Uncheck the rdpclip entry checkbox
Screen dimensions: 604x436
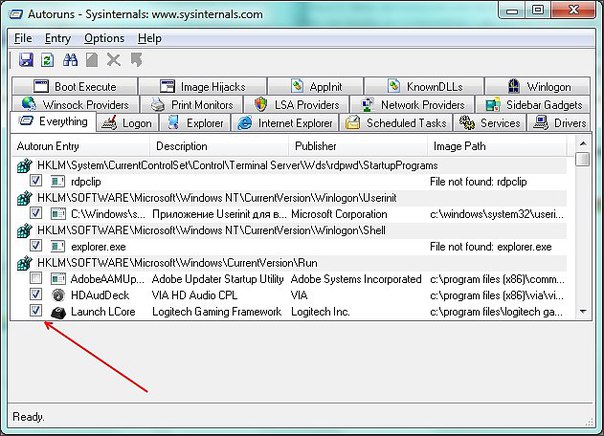[x=35, y=180]
